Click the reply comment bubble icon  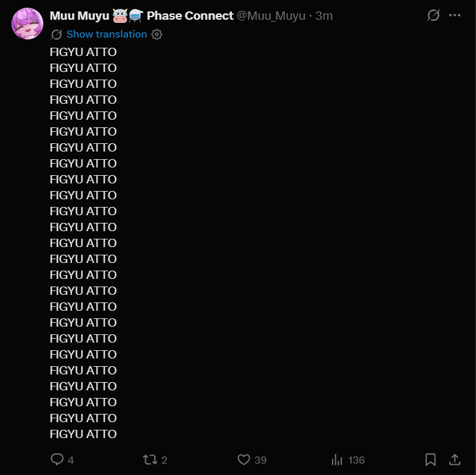pos(57,459)
